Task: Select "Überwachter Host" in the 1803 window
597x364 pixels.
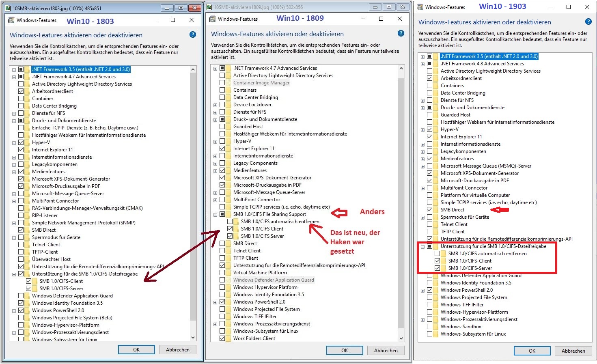Action: (x=51, y=259)
